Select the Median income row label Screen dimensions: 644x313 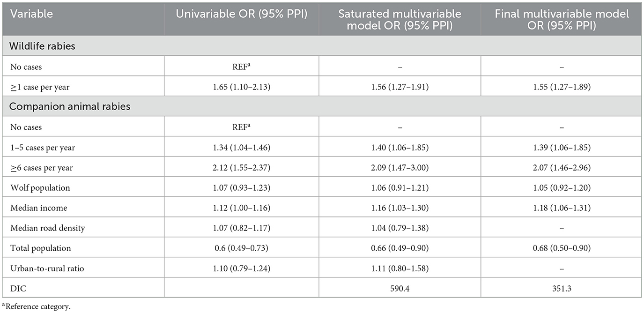tap(38, 208)
